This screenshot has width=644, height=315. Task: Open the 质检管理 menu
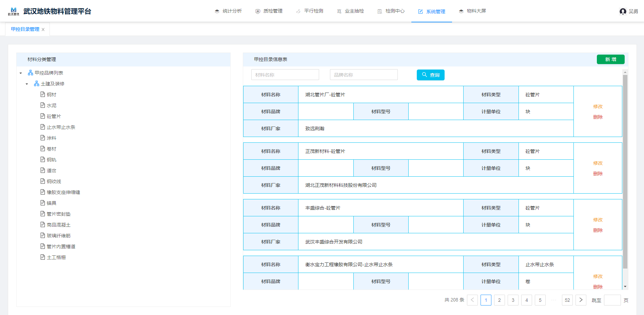click(x=269, y=11)
